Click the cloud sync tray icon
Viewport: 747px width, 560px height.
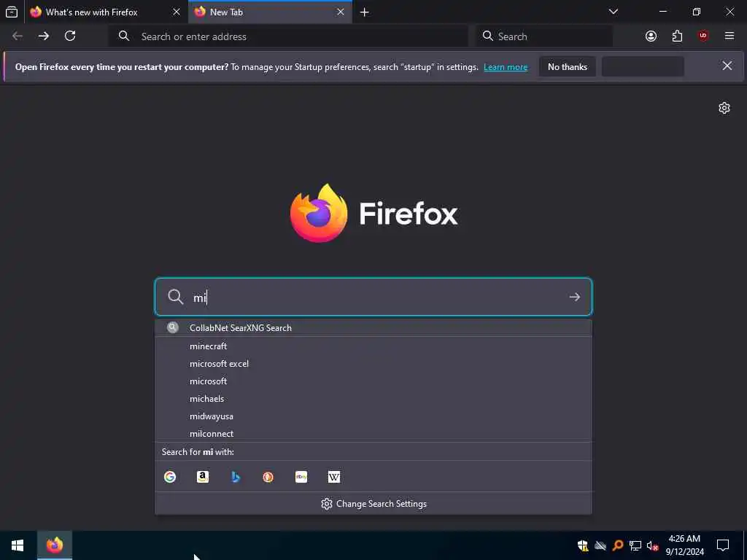coord(600,545)
